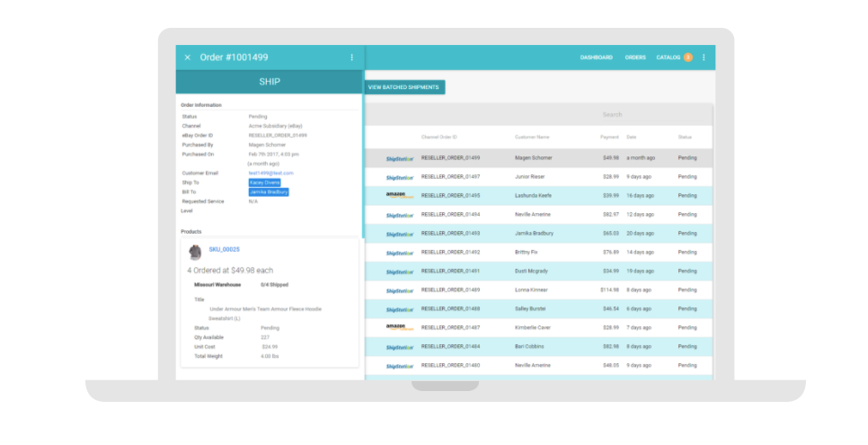Select order RESELLER_ORDER_01499 ID cell

coord(450,158)
